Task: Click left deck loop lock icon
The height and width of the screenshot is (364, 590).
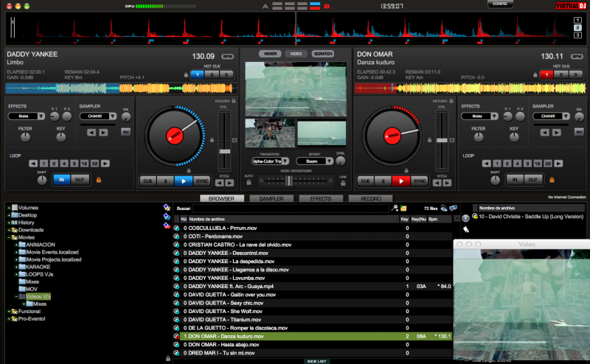Action: 99,180
